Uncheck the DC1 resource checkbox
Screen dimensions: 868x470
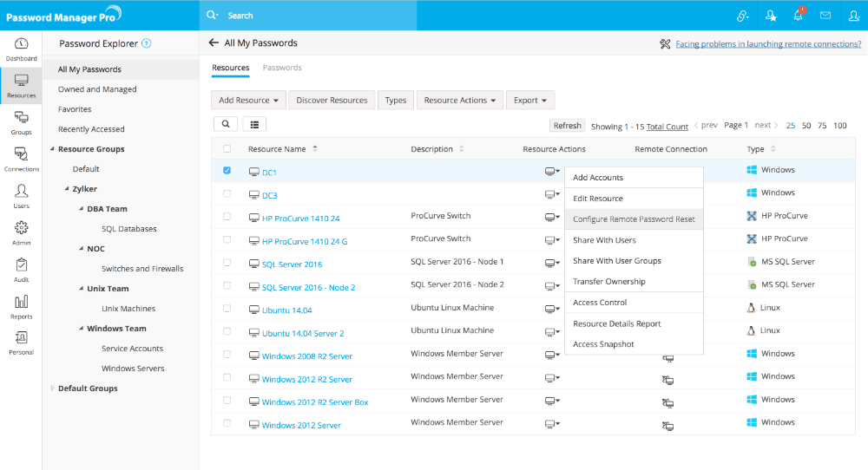point(227,171)
